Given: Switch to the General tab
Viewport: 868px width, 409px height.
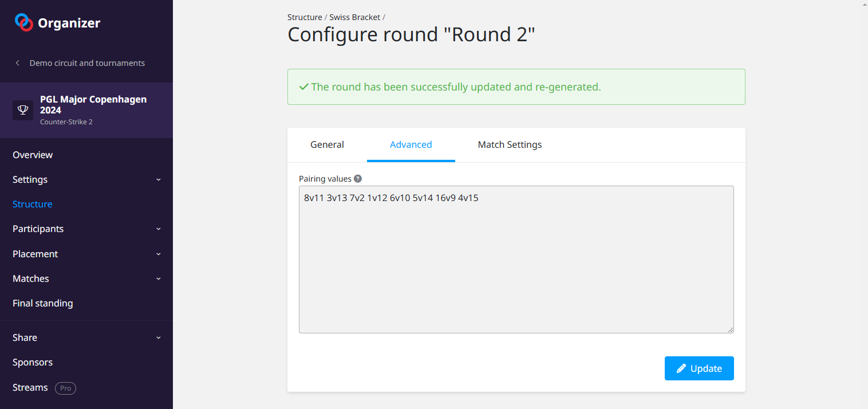Looking at the screenshot, I should pyautogui.click(x=327, y=145).
